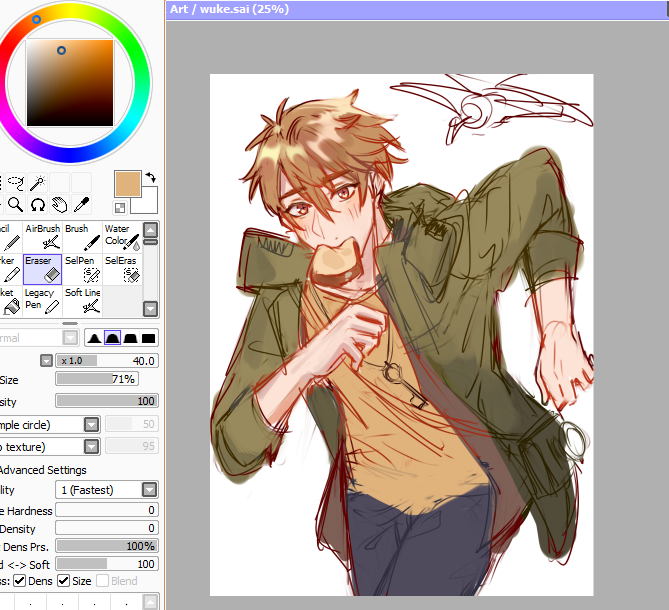Viewport: 669px width, 610px height.
Task: Select the SelEras selection eraser tool
Action: click(x=122, y=269)
